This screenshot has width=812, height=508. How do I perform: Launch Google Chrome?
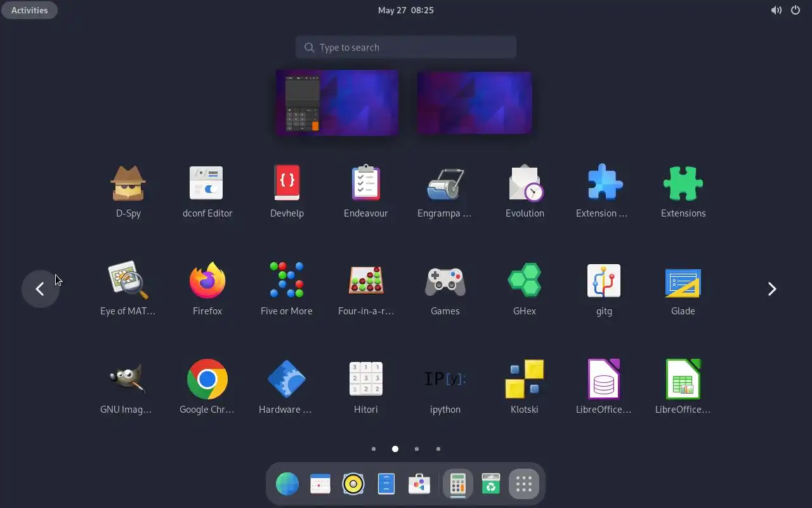tap(207, 388)
